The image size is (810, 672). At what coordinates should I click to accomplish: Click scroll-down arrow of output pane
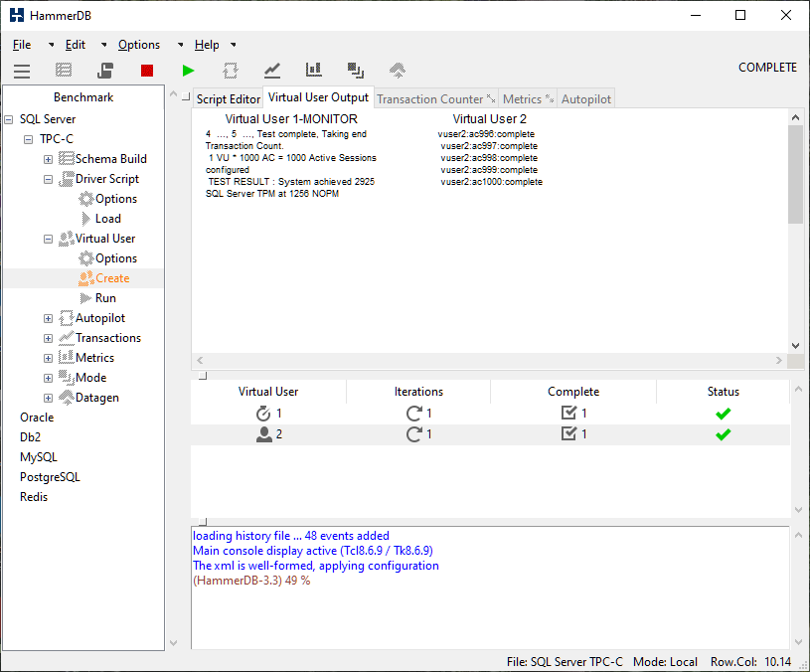795,346
